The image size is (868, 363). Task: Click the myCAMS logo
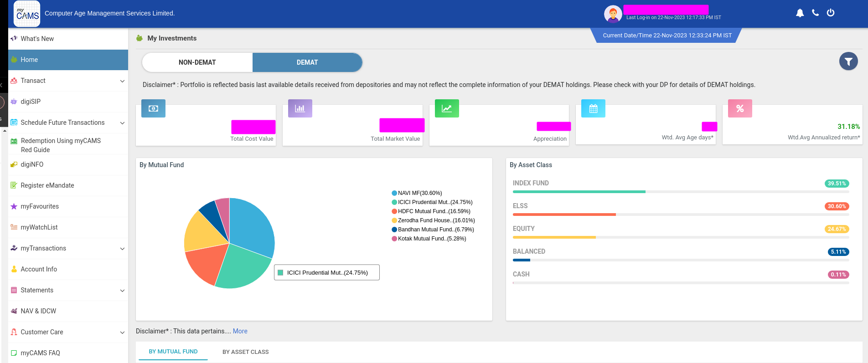pyautogui.click(x=27, y=14)
